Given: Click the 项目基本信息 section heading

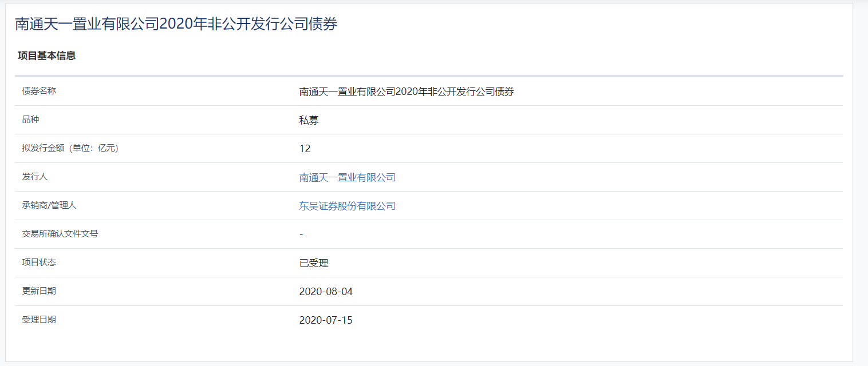Looking at the screenshot, I should [47, 56].
